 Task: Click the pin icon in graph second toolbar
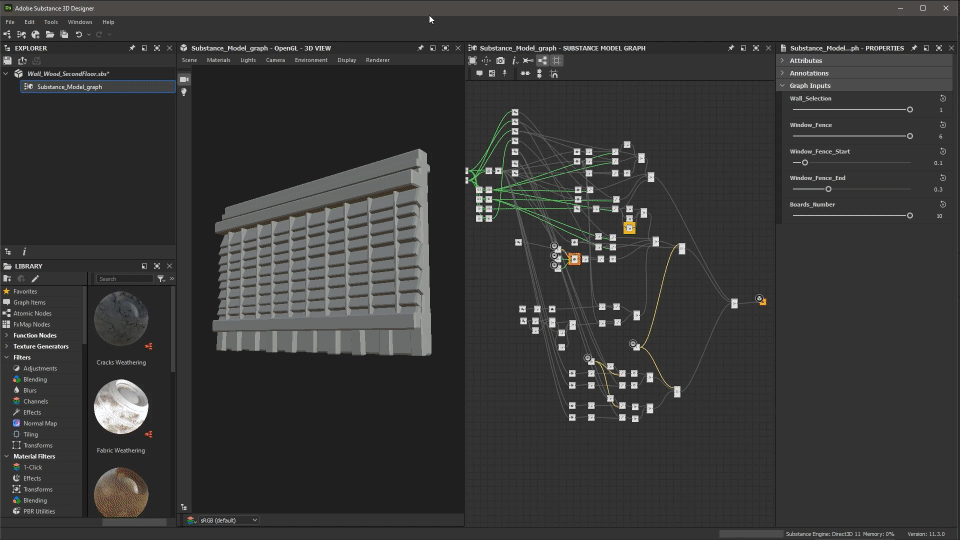504,73
